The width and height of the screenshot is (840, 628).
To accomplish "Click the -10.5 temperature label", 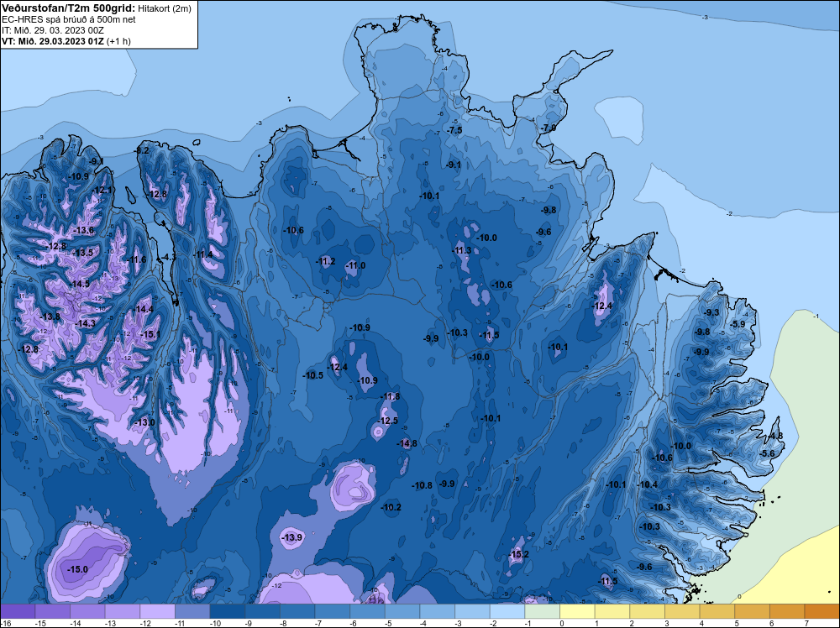I will click(x=312, y=375).
